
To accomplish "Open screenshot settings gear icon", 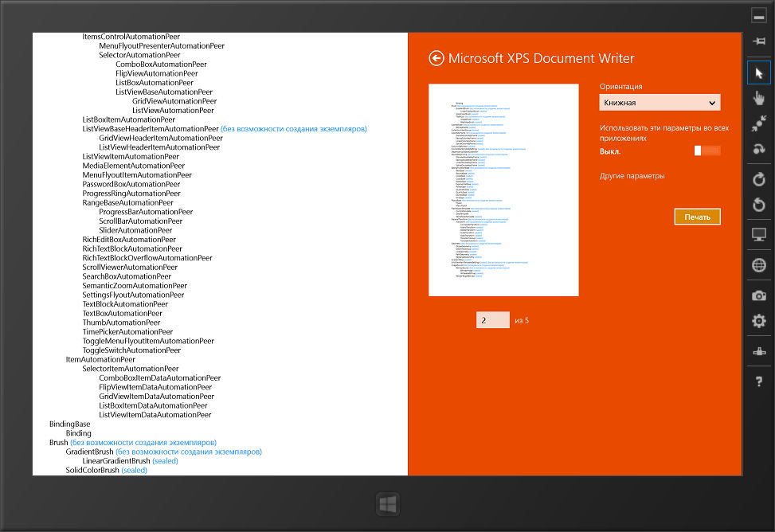I will click(x=759, y=321).
